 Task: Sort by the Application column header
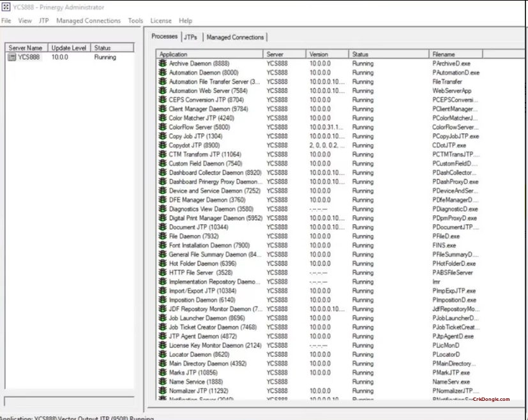[x=209, y=54]
